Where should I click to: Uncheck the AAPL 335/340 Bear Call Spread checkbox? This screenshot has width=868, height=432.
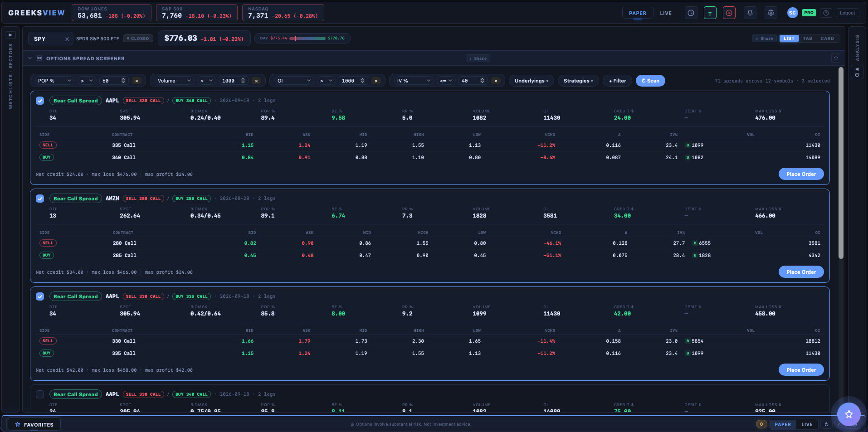tap(40, 101)
